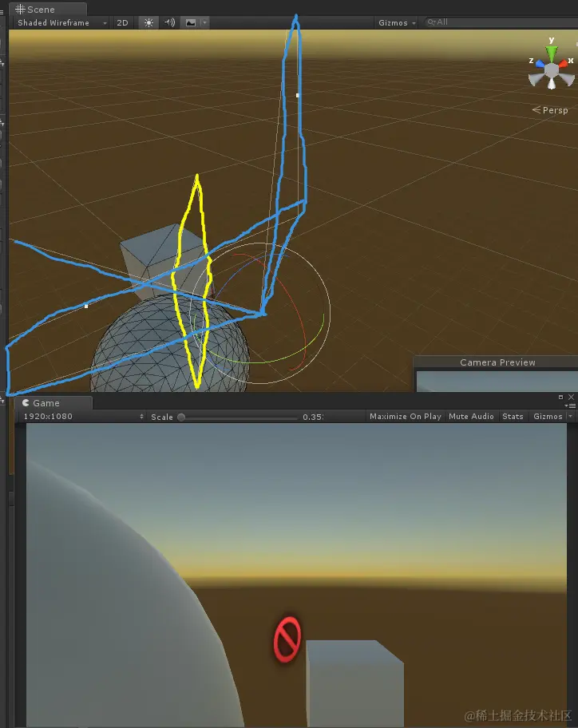Open the Game view Gizmos dropdown arrow
The width and height of the screenshot is (578, 728).
pyautogui.click(x=571, y=417)
